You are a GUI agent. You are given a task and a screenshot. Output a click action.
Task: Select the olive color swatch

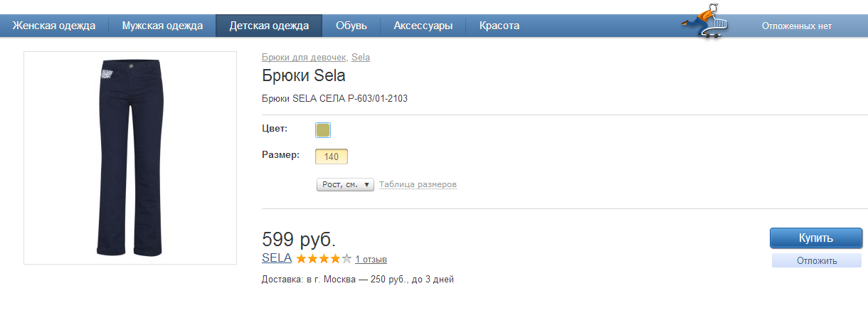click(x=323, y=130)
